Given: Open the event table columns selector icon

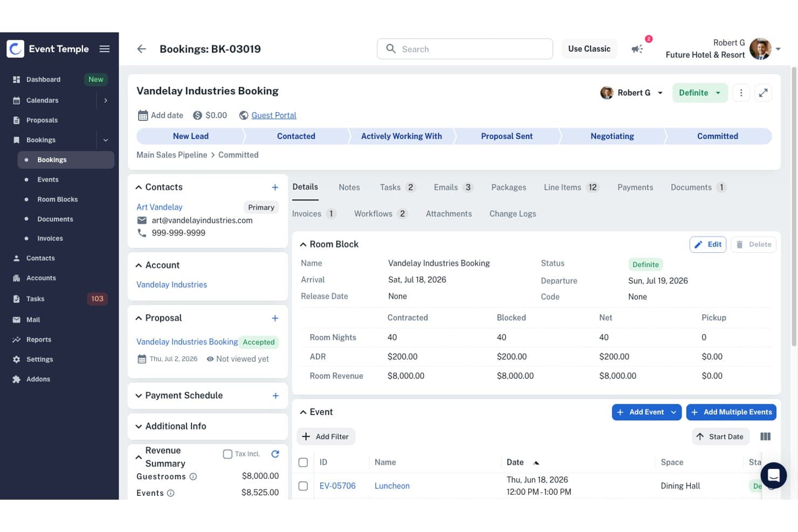Looking at the screenshot, I should 765,437.
